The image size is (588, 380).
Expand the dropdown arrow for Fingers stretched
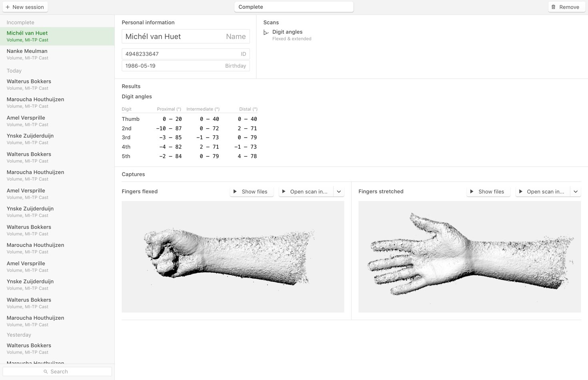(576, 192)
